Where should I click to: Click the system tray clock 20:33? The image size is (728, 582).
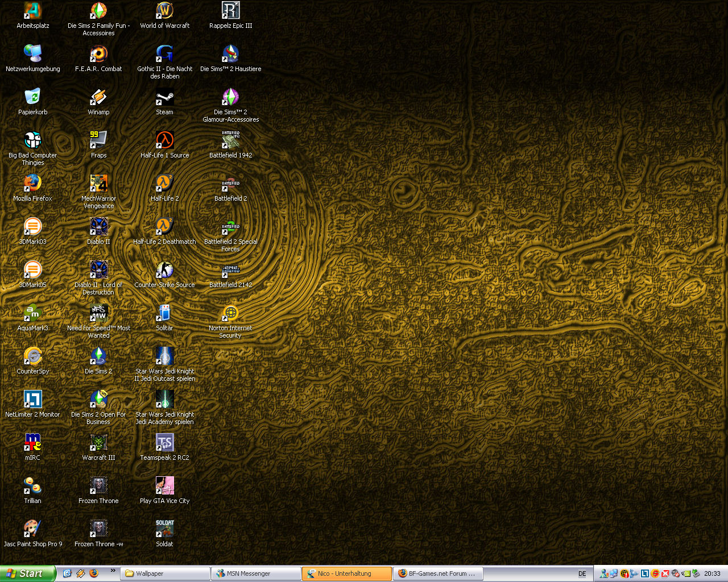pyautogui.click(x=712, y=573)
